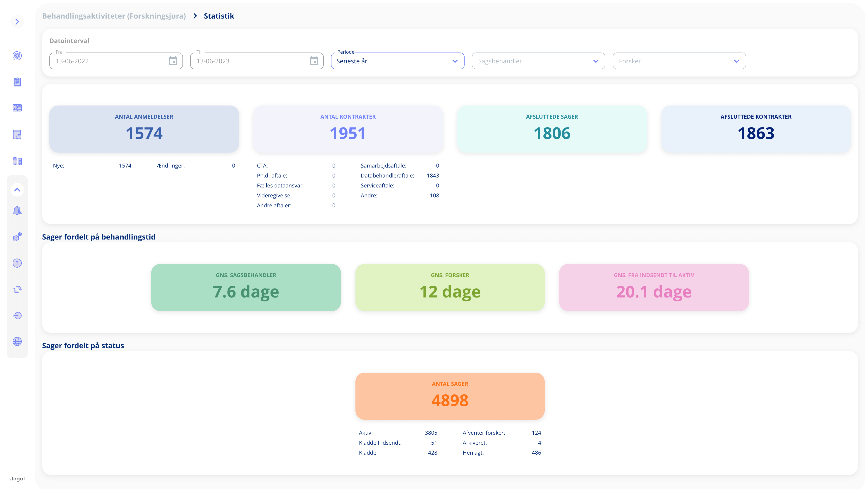Click the .legal logo
This screenshot has width=868, height=489.
(x=17, y=479)
